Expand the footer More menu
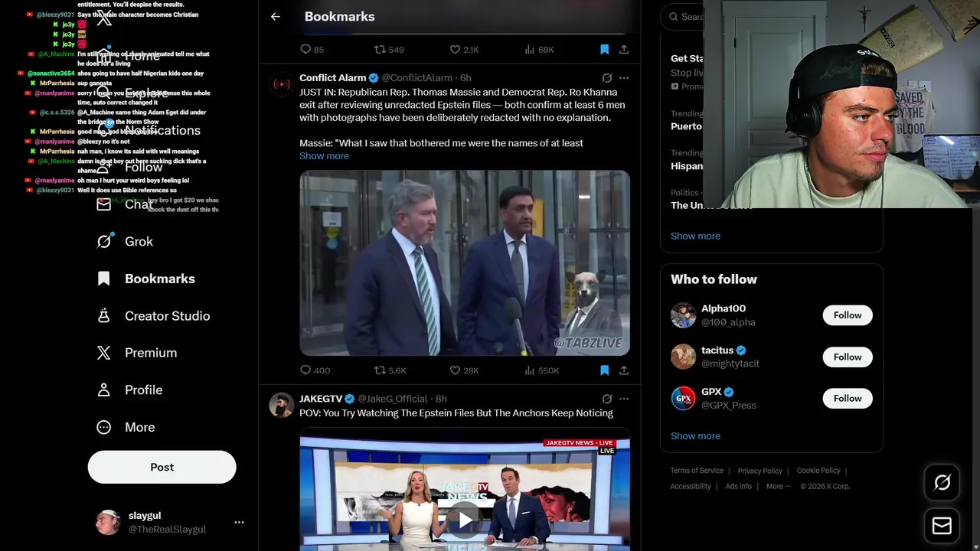 point(779,486)
